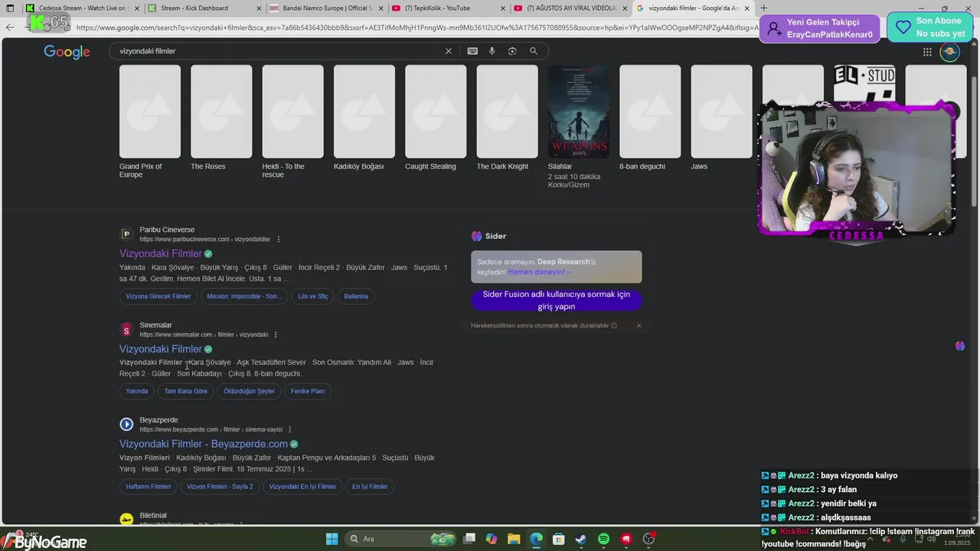Click the Tam Bana Göre chip
This screenshot has height=551, width=980.
point(186,391)
